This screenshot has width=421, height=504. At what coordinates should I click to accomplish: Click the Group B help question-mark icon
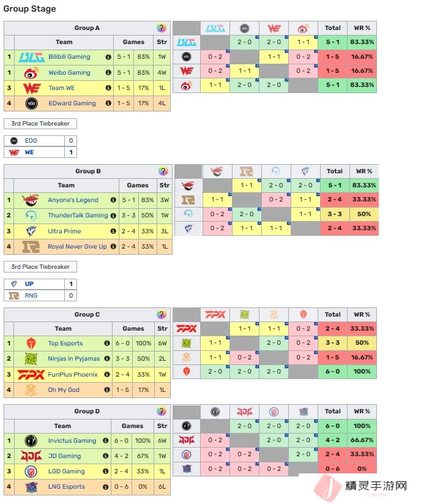pos(163,171)
